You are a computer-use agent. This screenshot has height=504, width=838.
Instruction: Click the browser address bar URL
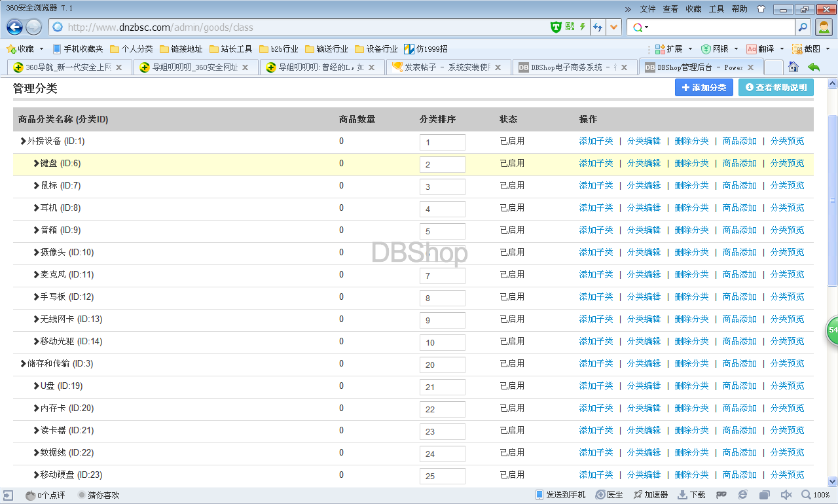(160, 27)
